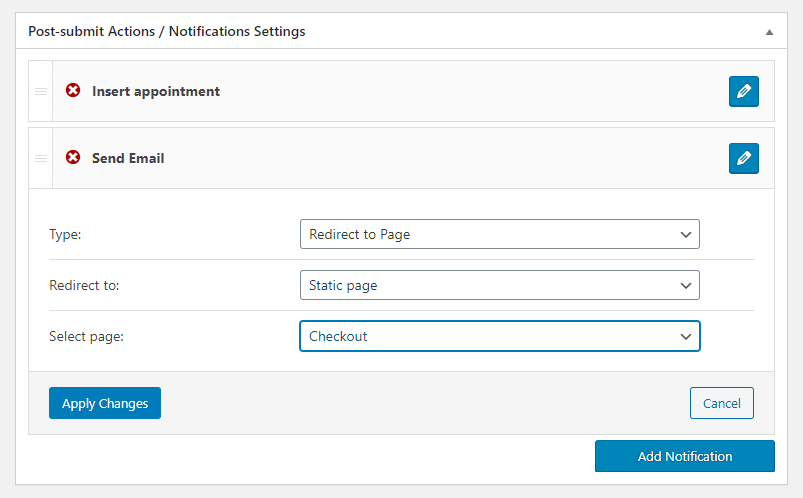Click the Select page label

click(87, 337)
